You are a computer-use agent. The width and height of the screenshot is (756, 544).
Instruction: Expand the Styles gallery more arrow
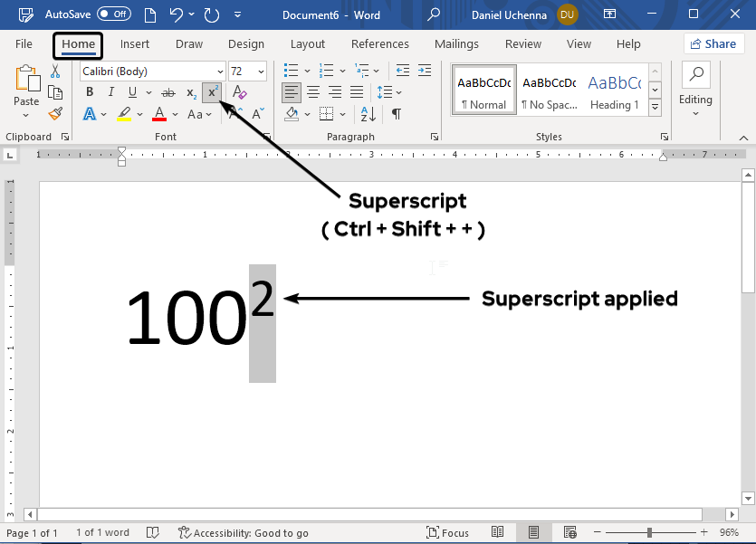pos(656,108)
